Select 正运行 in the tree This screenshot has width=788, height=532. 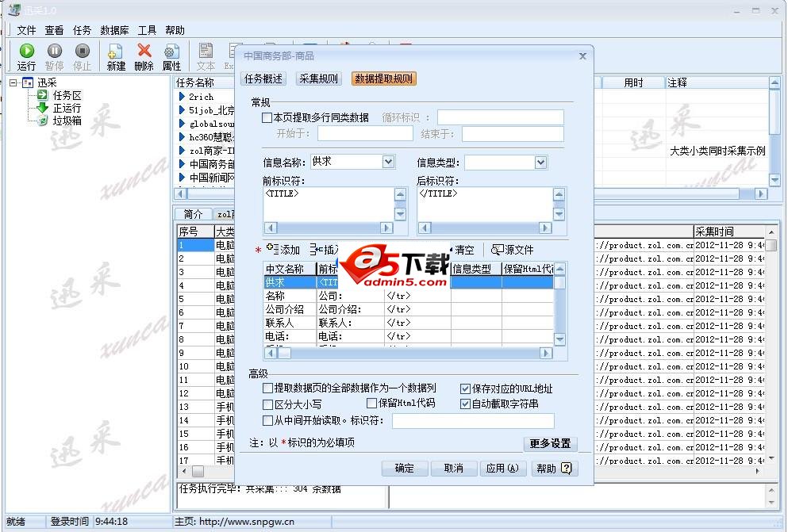point(67,108)
